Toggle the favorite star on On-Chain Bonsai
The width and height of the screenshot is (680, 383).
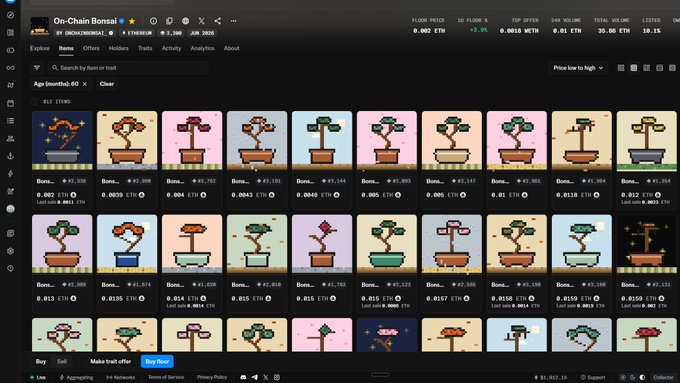coord(132,21)
